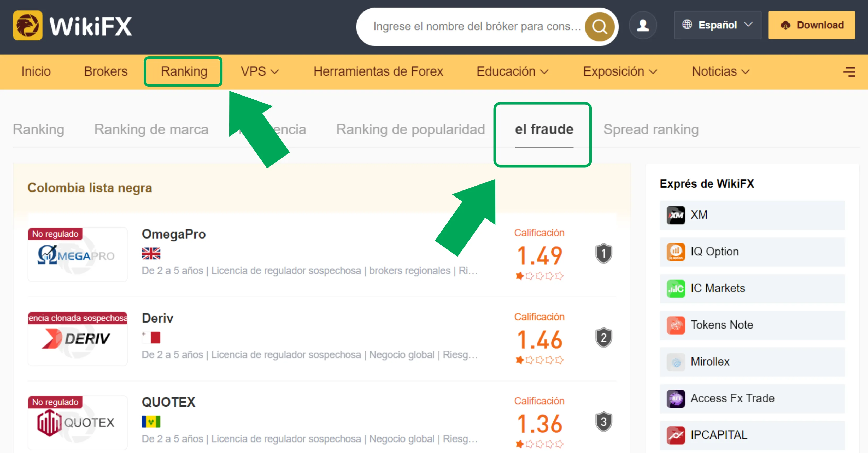Open the OmegaPro broker name link
Image resolution: width=868 pixels, height=453 pixels.
[x=174, y=234]
